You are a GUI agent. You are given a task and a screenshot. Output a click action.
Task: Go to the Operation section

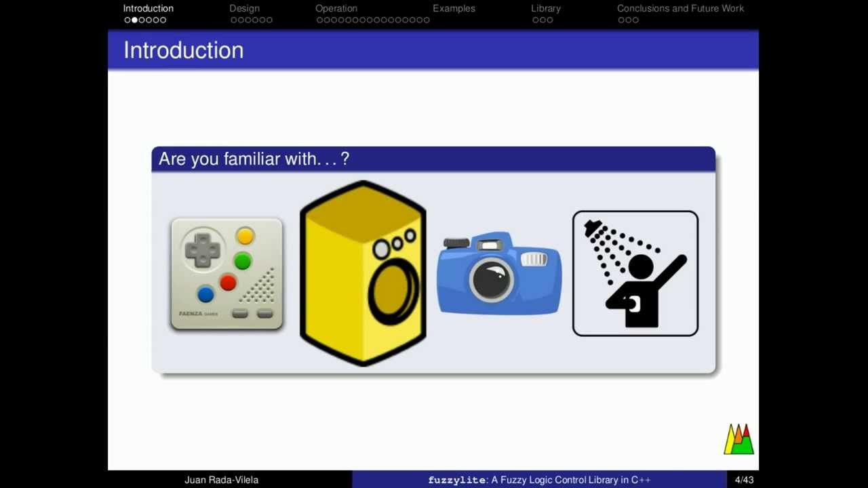click(x=336, y=8)
